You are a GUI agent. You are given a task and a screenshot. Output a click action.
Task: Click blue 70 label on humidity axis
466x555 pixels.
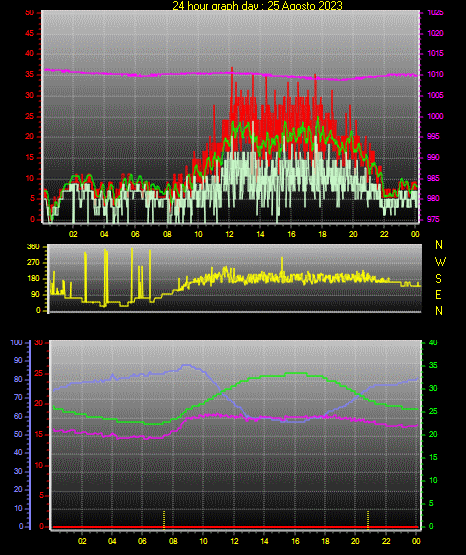[18, 397]
